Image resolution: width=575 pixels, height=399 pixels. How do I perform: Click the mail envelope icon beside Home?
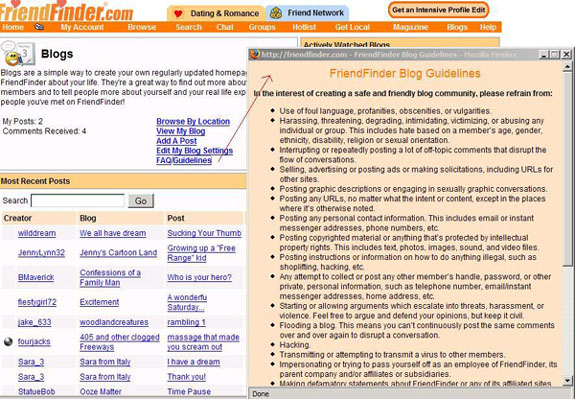tap(39, 27)
